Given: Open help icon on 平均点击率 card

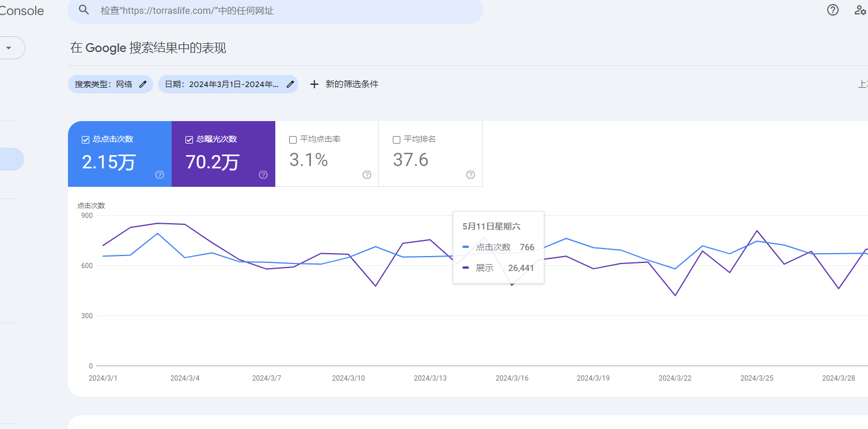Looking at the screenshot, I should [x=367, y=175].
